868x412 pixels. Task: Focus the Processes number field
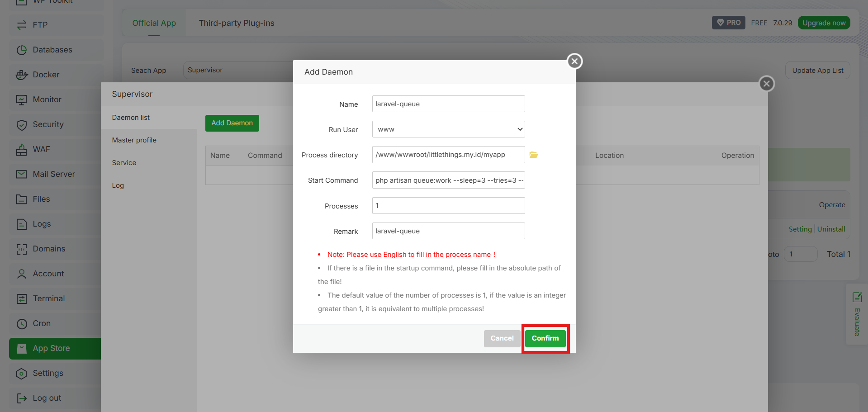point(448,206)
